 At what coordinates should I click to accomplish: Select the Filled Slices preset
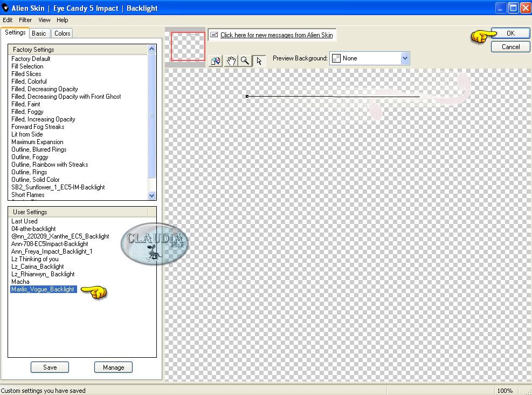click(26, 74)
